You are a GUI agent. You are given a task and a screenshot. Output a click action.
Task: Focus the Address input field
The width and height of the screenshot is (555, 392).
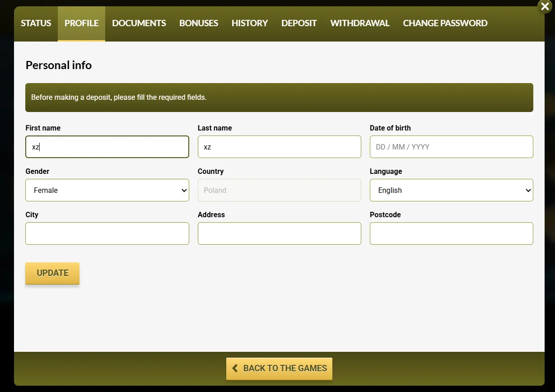280,233
